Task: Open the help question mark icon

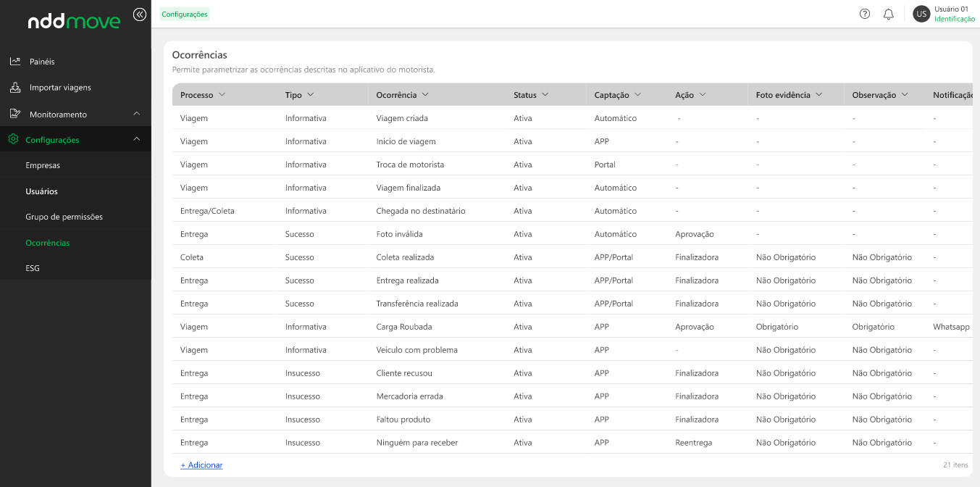Action: point(865,14)
